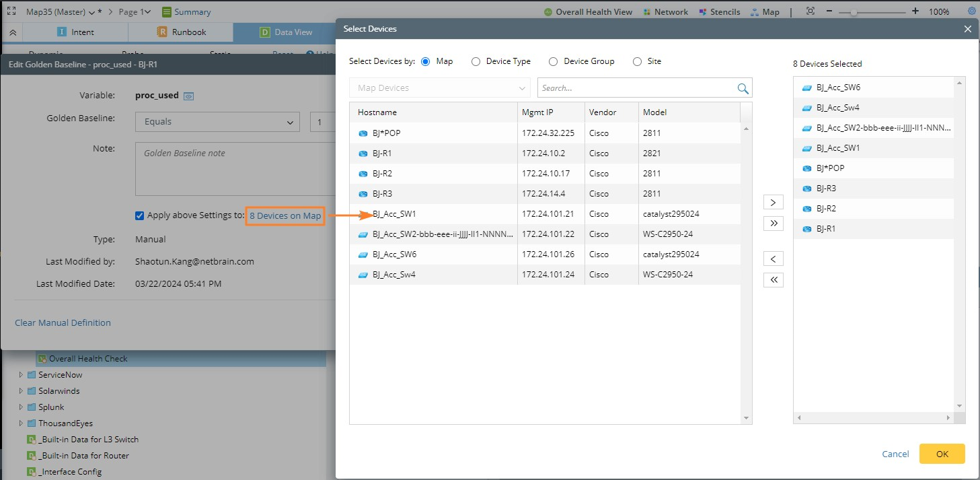Image resolution: width=980 pixels, height=480 pixels.
Task: Move selected device right with > arrow
Action: [x=773, y=203]
